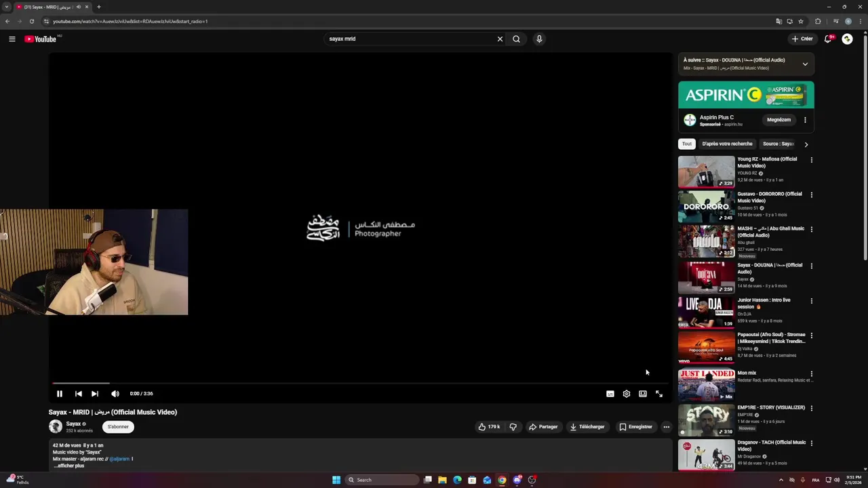Translate this page icon in address bar

click(778, 21)
